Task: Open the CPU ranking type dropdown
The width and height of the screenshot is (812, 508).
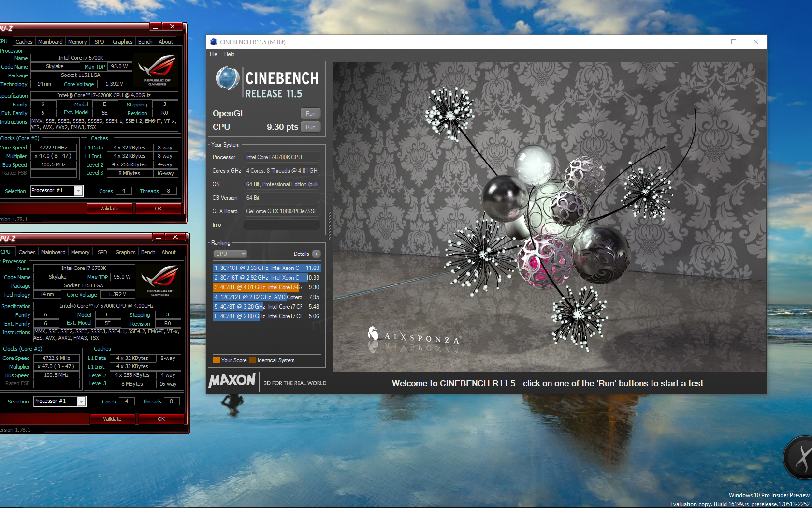Action: (x=231, y=254)
